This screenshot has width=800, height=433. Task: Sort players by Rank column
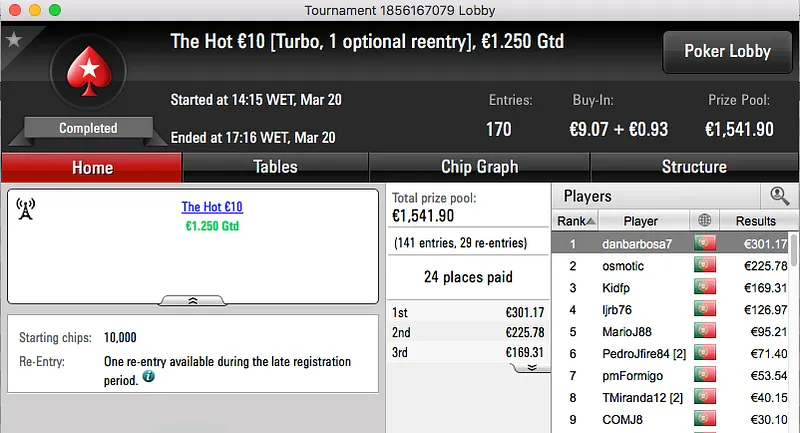point(575,221)
